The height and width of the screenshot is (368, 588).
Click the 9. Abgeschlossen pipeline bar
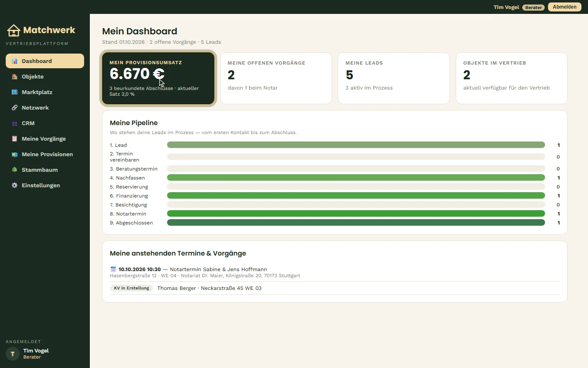tap(356, 222)
